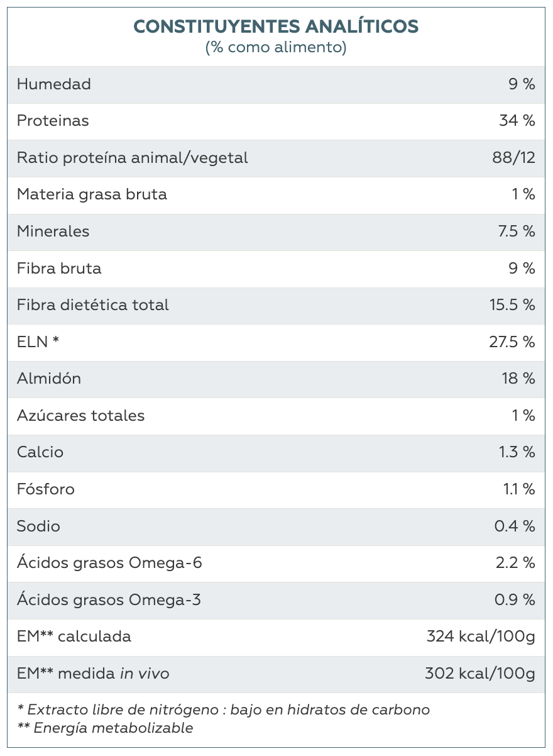Select the Almidón row label

(49, 379)
